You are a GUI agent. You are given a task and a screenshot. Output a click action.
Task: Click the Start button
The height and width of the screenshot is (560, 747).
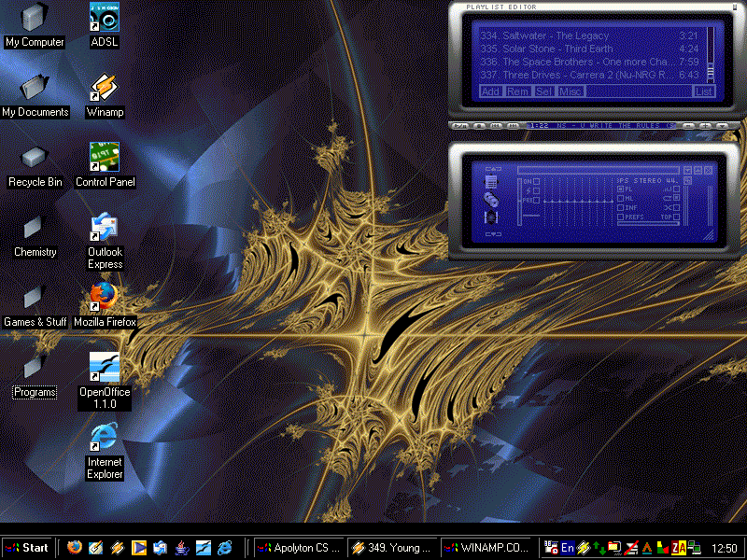coord(27,548)
